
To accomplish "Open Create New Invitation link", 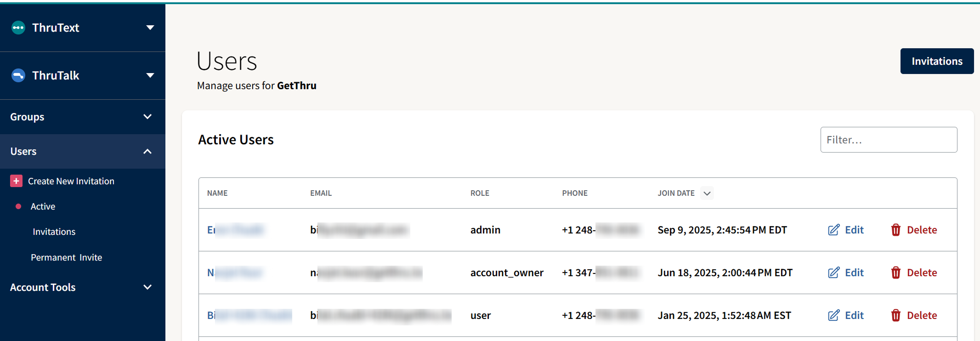I will click(x=71, y=181).
